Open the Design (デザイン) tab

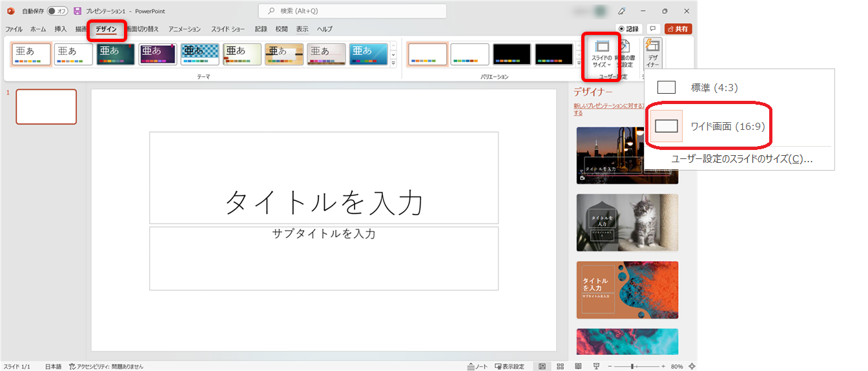106,29
